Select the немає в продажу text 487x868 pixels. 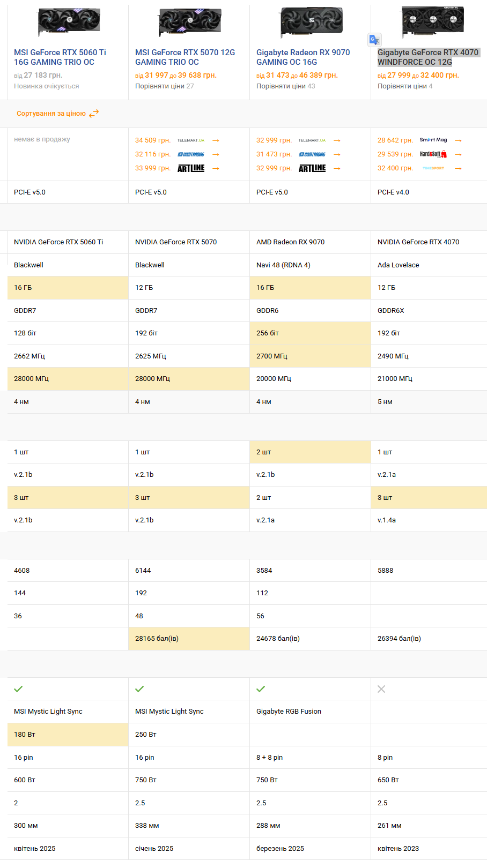42,139
